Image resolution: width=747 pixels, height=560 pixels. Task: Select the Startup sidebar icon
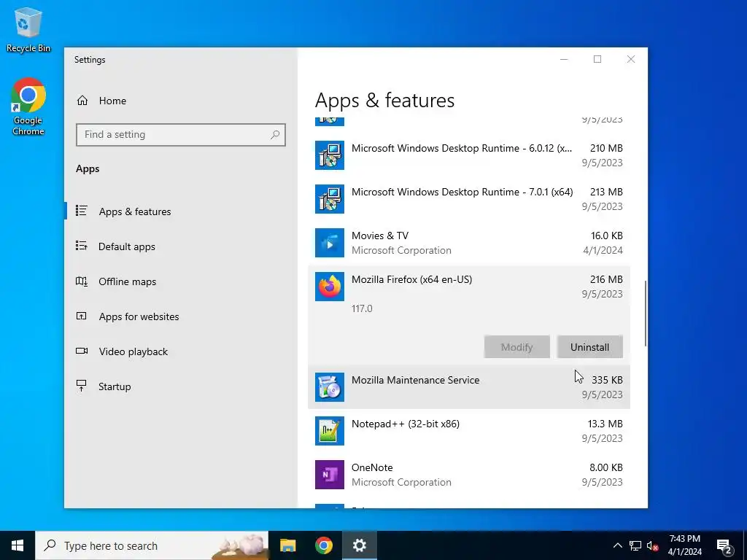click(82, 386)
